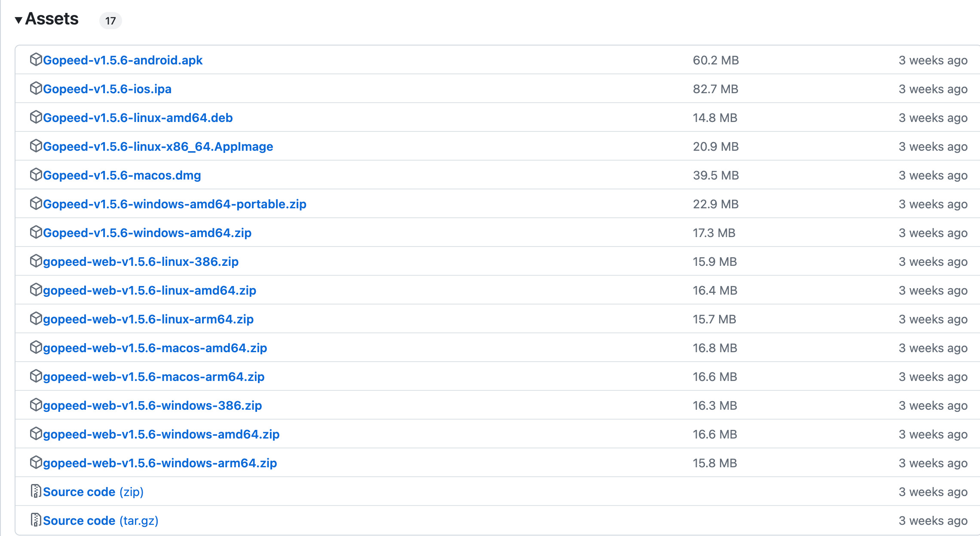Click package icon beside gopeed-web windows-arm64.zip
The image size is (980, 536).
36,462
